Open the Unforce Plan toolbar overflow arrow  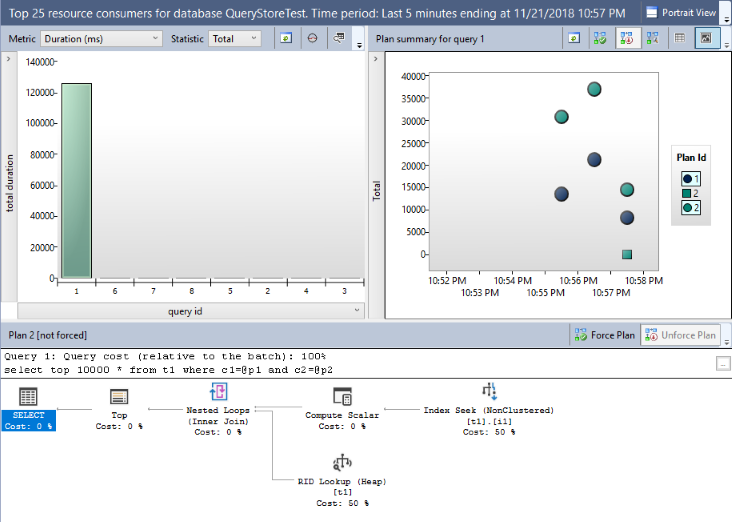[727, 336]
